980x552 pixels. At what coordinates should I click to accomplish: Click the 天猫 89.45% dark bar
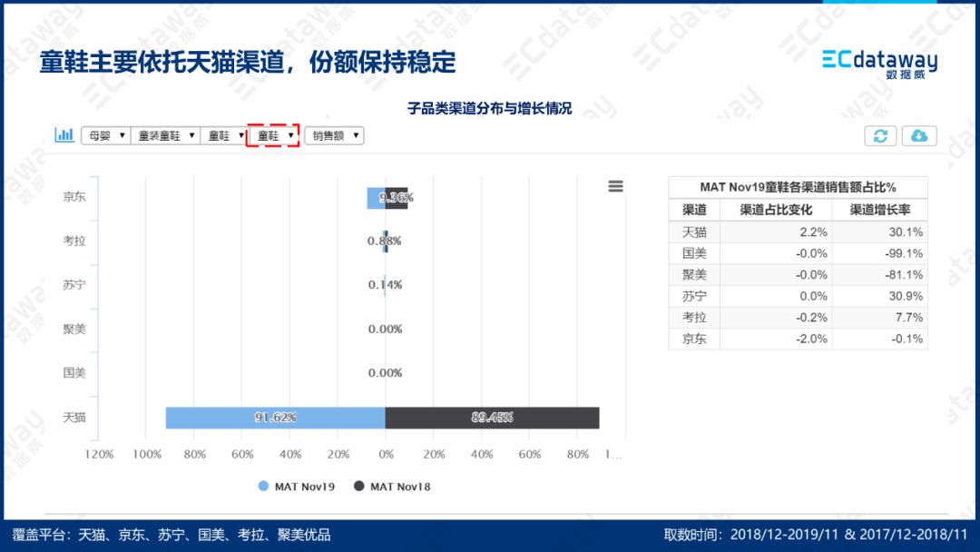click(492, 418)
